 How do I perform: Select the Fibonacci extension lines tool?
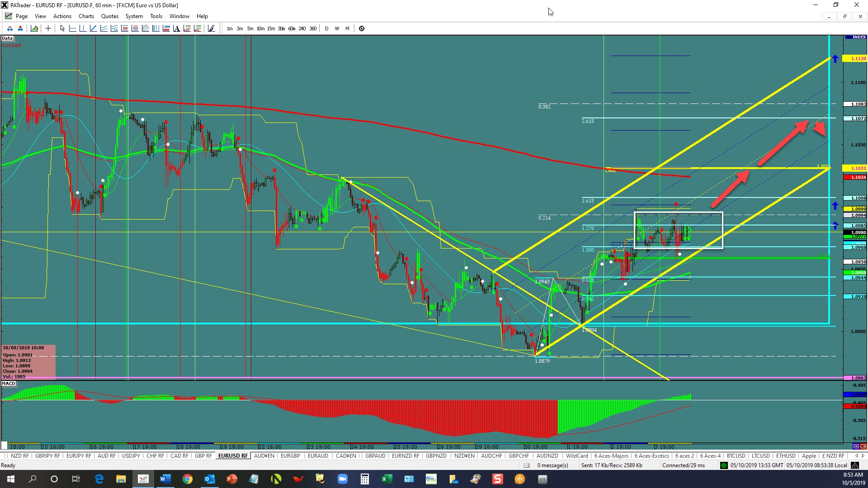pyautogui.click(x=135, y=28)
